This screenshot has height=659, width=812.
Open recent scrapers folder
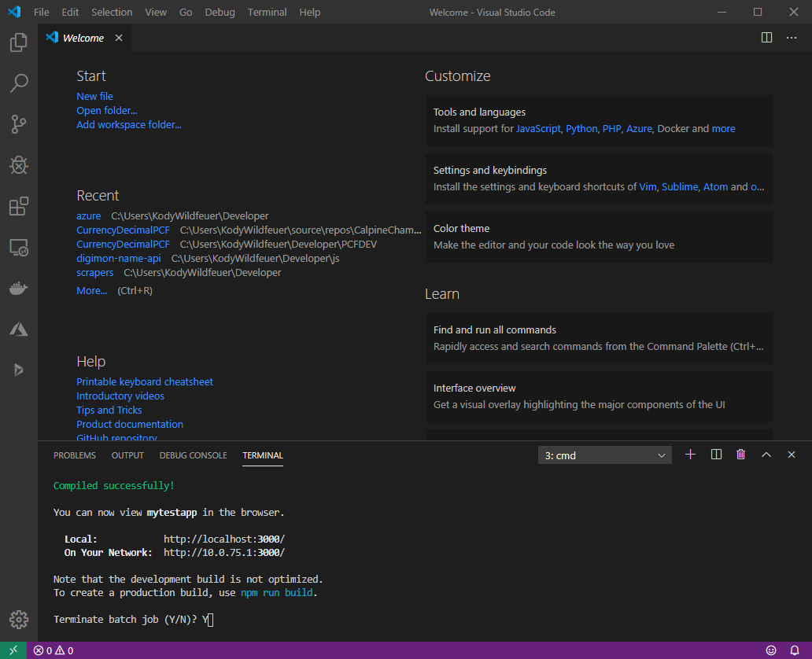94,272
